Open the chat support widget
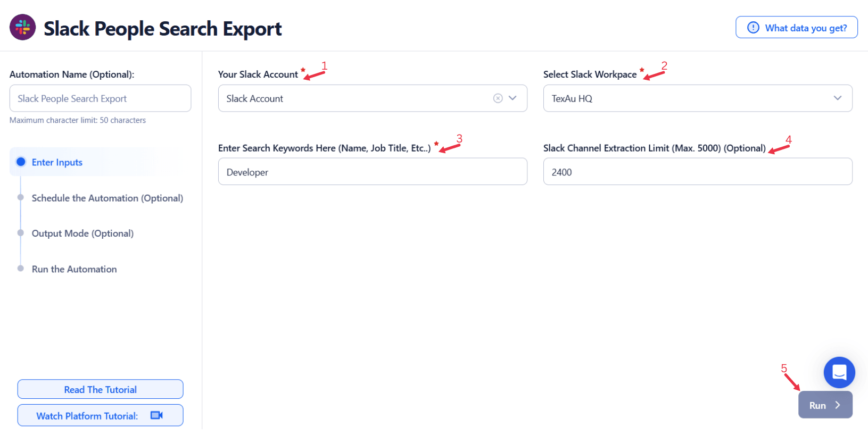 pyautogui.click(x=839, y=372)
